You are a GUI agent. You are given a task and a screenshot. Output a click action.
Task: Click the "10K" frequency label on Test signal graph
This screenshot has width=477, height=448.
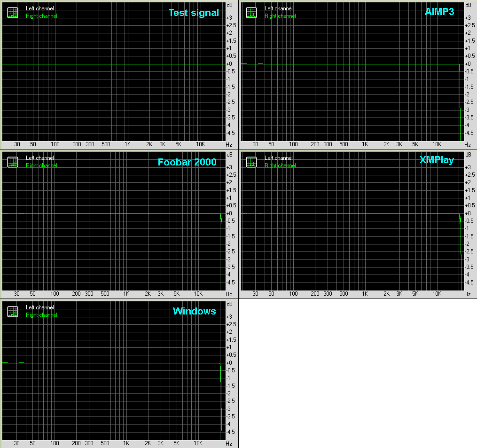(201, 144)
